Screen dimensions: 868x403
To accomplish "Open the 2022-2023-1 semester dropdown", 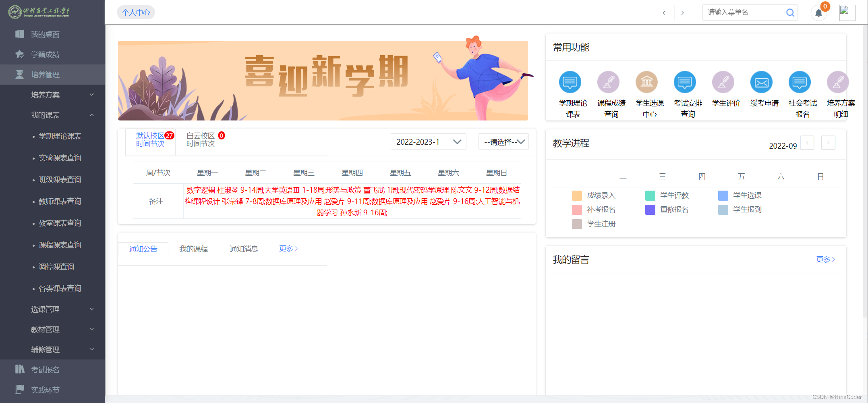I will (x=428, y=142).
